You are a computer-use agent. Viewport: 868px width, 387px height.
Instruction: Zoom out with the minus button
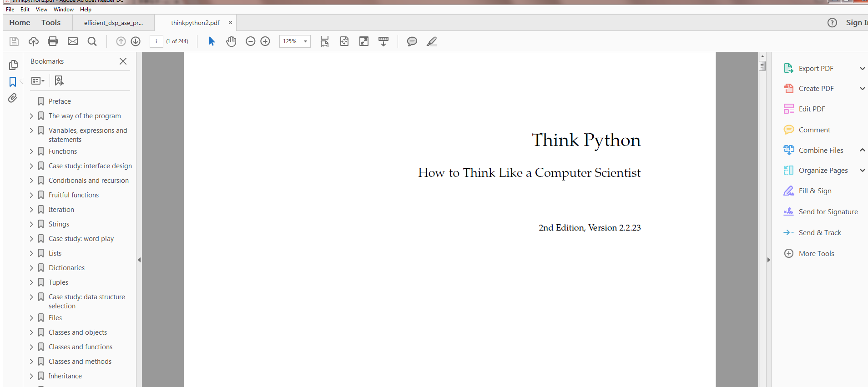[250, 41]
